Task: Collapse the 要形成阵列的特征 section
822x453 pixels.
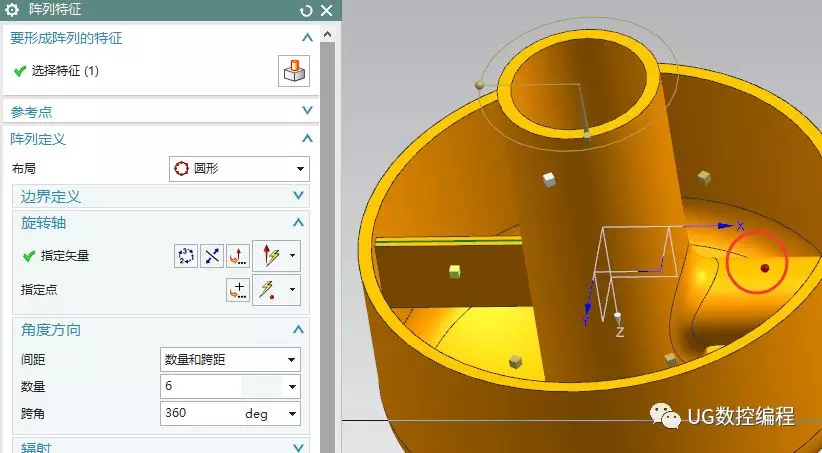Action: [x=307, y=38]
